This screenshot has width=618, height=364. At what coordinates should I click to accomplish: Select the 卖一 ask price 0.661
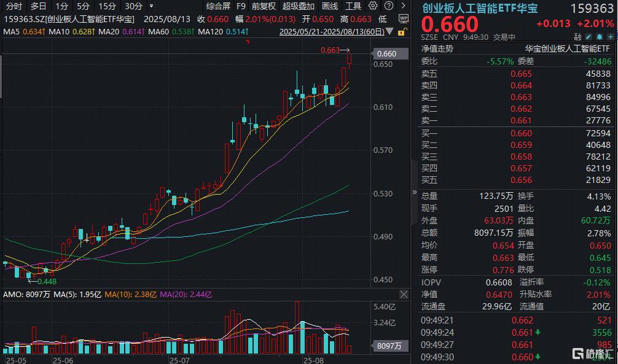[521, 120]
